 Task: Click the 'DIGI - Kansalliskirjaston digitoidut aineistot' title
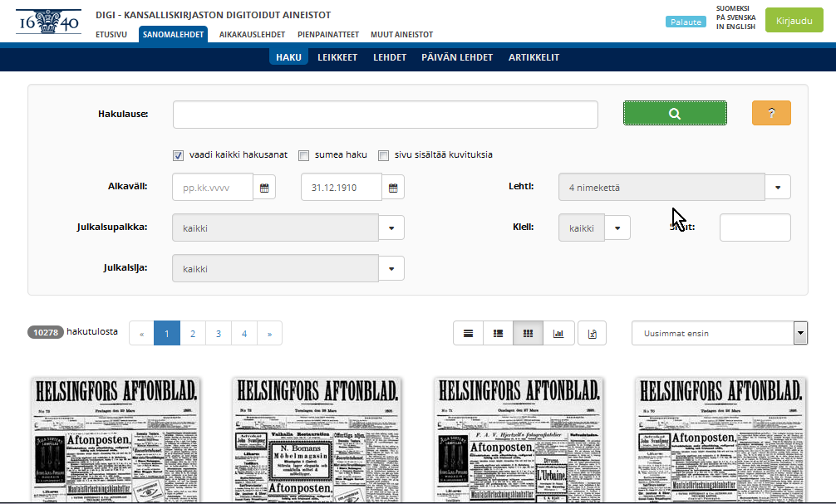pos(214,15)
